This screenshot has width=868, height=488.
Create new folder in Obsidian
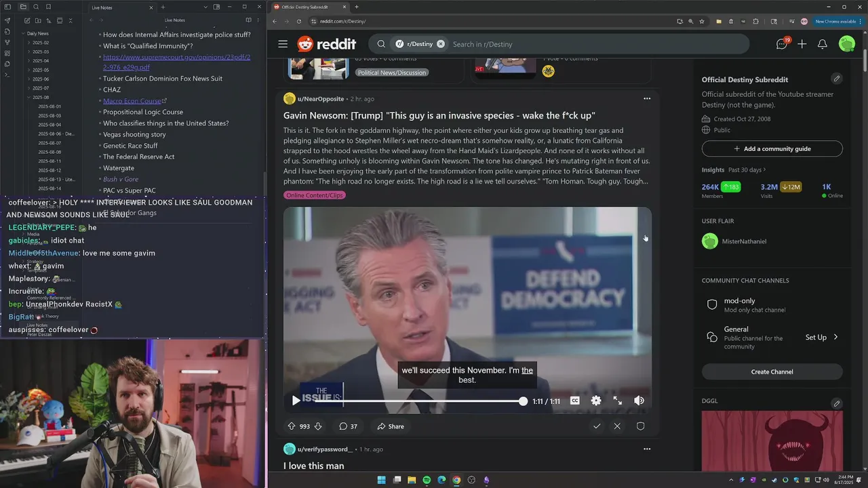pyautogui.click(x=37, y=21)
